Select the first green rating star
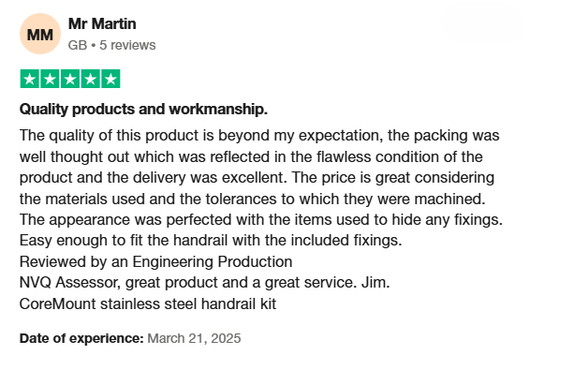Image resolution: width=588 pixels, height=370 pixels. pos(30,79)
